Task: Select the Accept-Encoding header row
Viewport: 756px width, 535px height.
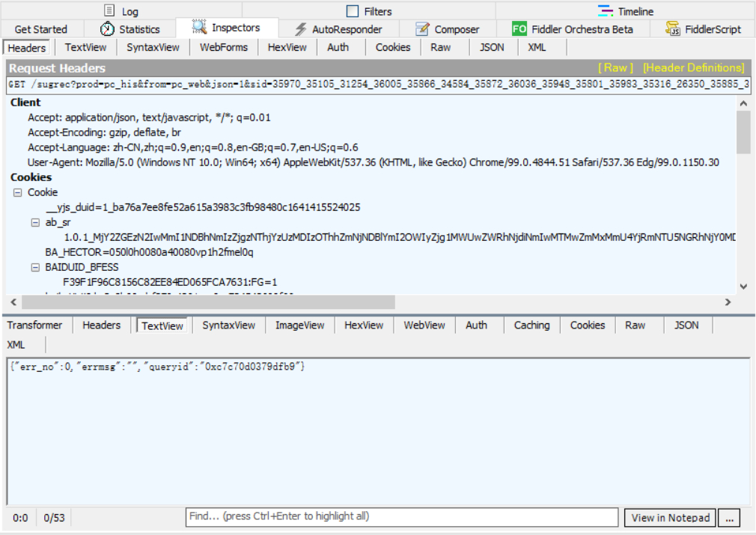Action: [105, 132]
